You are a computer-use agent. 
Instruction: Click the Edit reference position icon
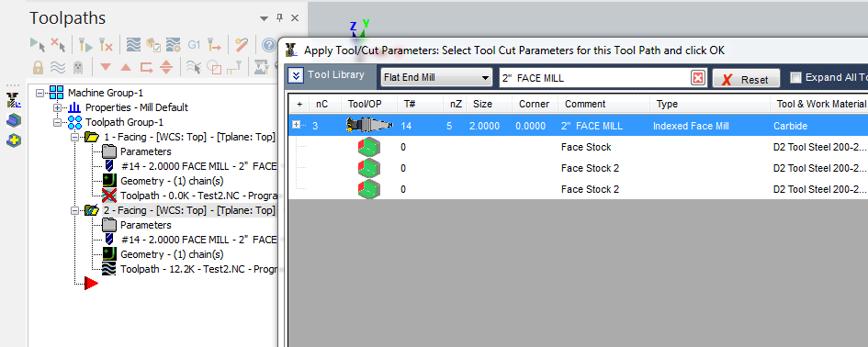[234, 68]
